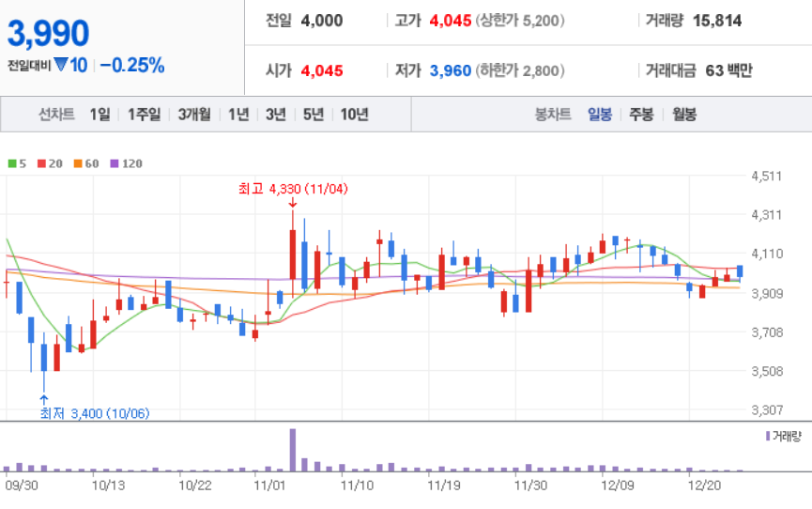Click the 상한가 5,200 text

520,21
